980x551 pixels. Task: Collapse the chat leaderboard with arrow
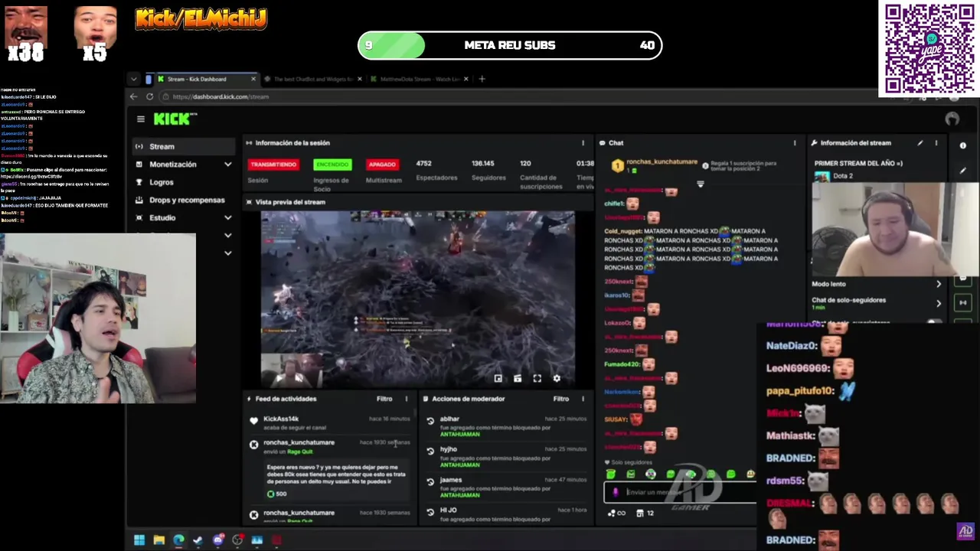(700, 184)
